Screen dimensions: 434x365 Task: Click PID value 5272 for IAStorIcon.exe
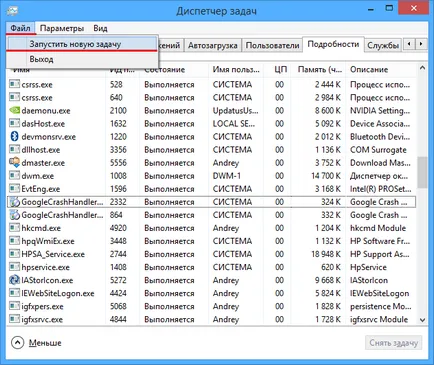pos(118,280)
